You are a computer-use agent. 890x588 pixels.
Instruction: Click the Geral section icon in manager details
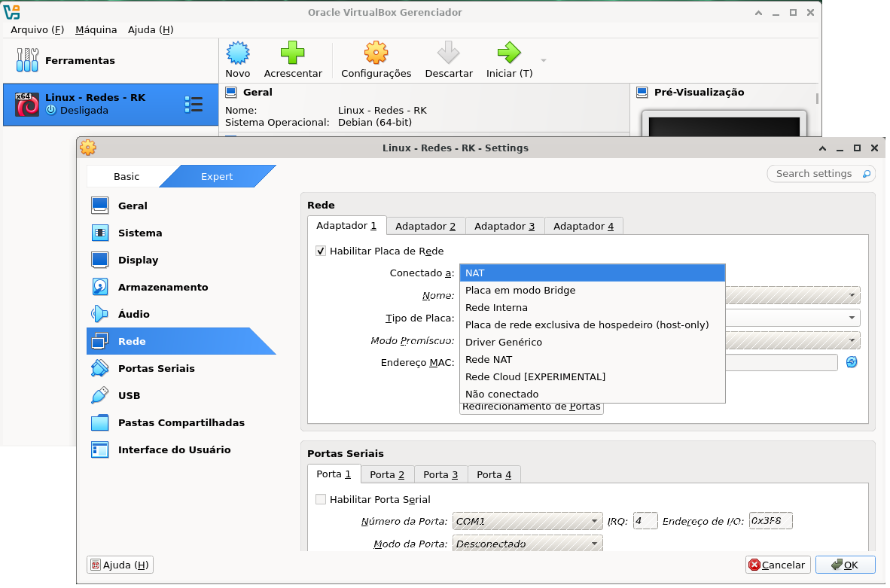click(x=231, y=92)
